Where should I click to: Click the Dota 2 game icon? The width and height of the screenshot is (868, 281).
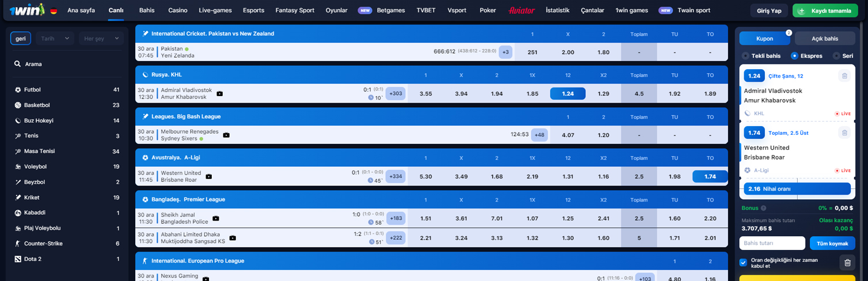18,259
